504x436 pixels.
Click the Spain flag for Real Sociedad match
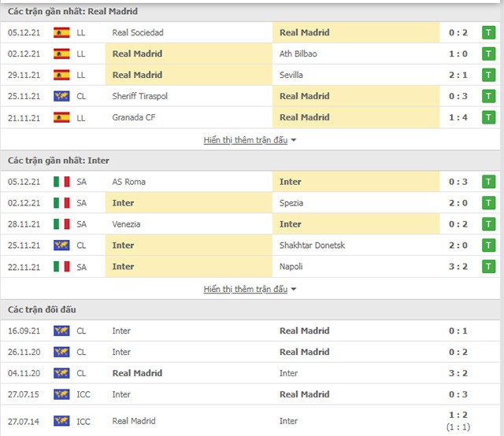point(61,32)
